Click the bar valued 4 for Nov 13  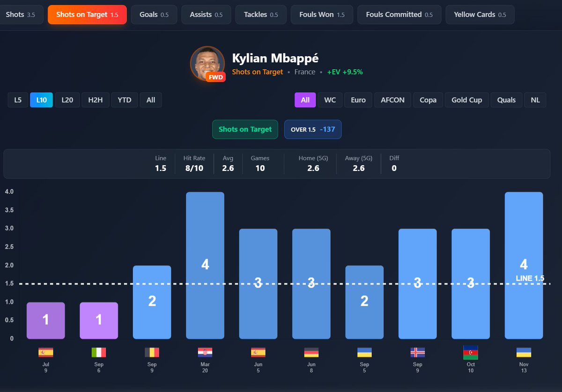[x=524, y=266]
